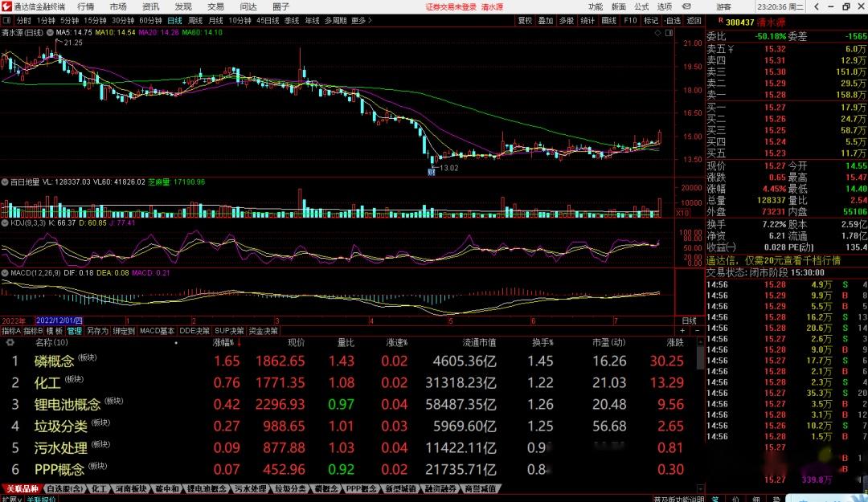Select the 周线 weekly period
This screenshot has height=502, width=868.
pyautogui.click(x=195, y=20)
